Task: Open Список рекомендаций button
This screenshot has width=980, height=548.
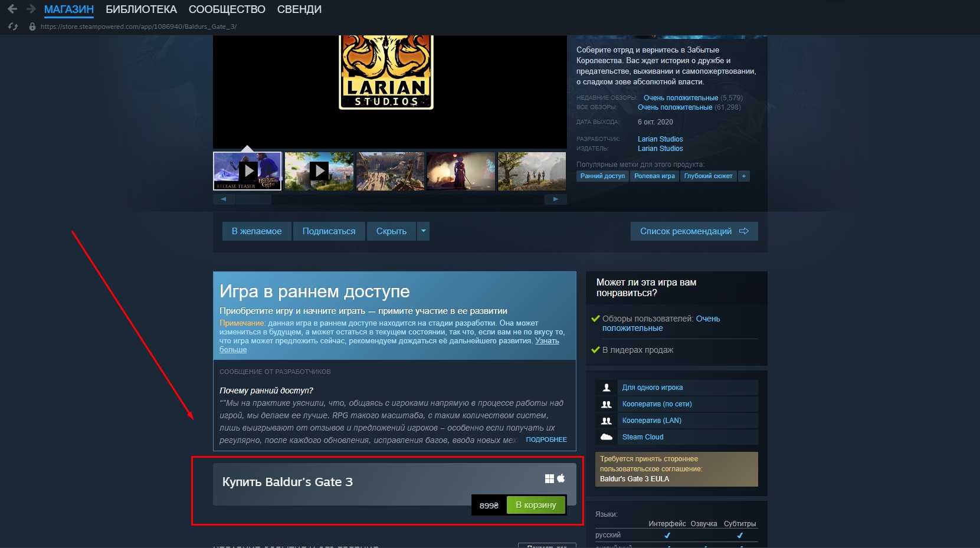Action: point(694,231)
